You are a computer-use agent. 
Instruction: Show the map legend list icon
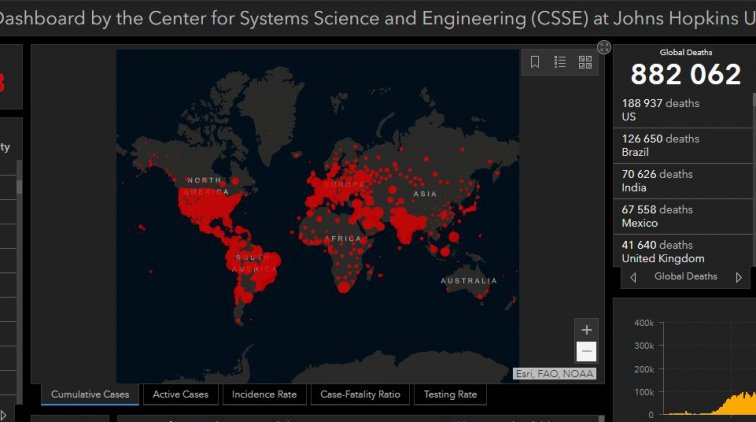click(x=560, y=62)
